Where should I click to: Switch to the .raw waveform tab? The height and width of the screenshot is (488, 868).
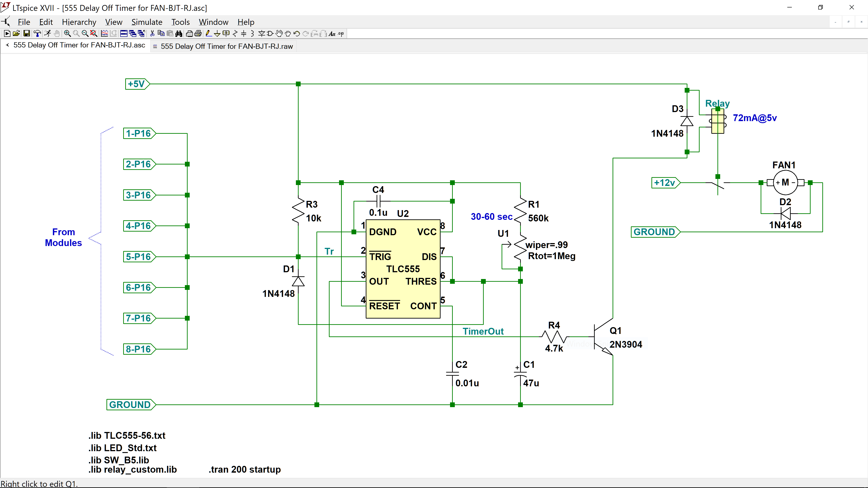[223, 47]
